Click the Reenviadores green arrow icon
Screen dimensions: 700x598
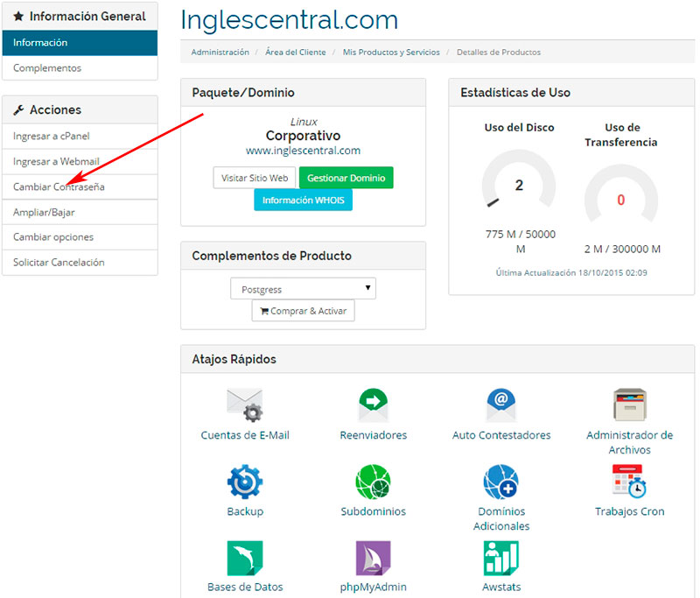(x=374, y=405)
